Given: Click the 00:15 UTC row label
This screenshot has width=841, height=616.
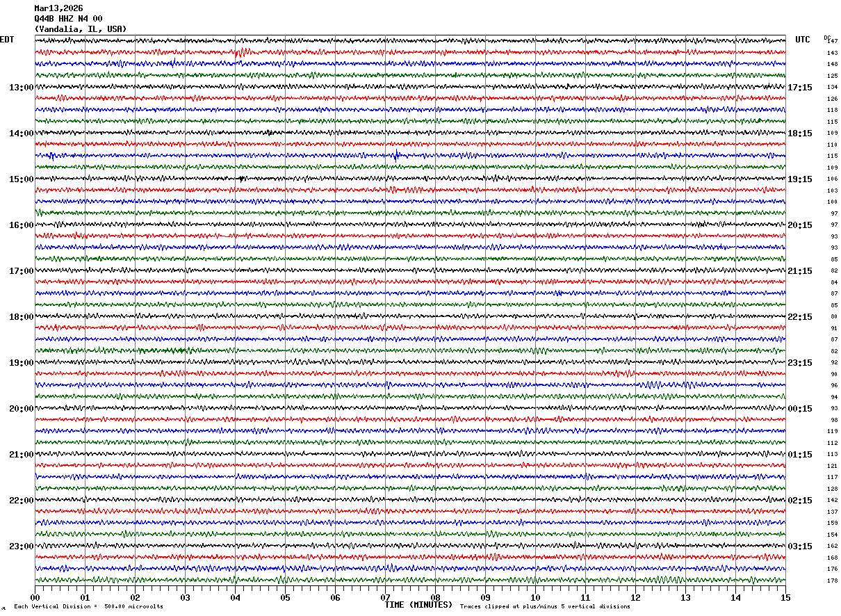Looking at the screenshot, I should click(x=800, y=409).
